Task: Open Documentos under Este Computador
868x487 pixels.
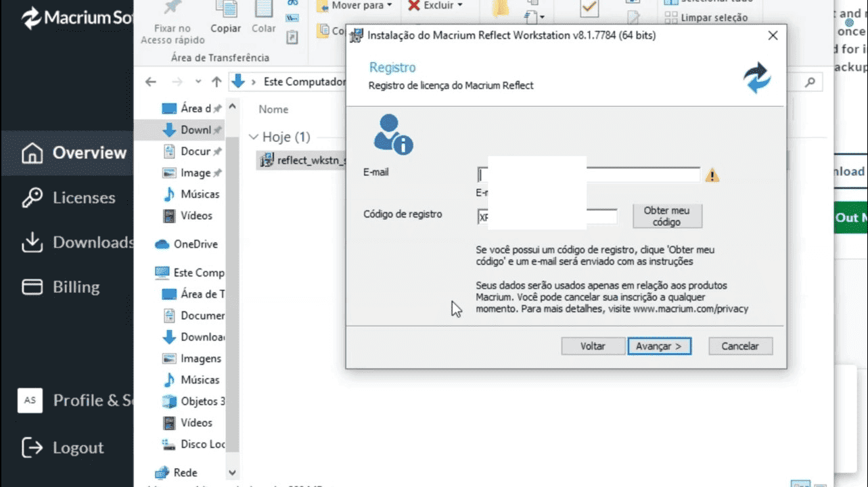Action: coord(193,316)
